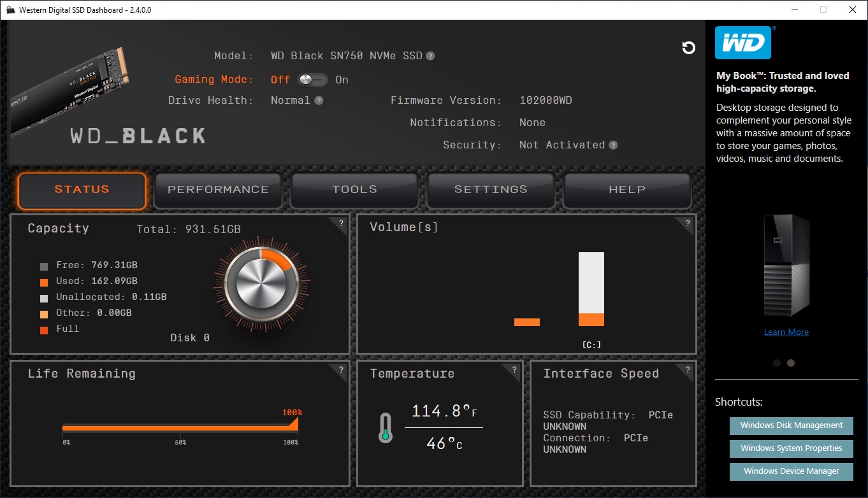Toggle the Gaming Mode switch
The image size is (868, 498).
click(x=312, y=80)
